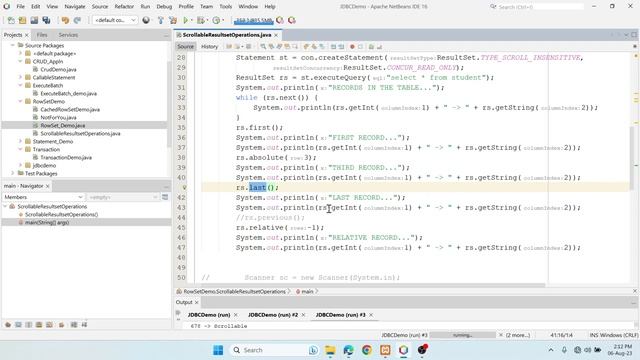Open the default config dropdown

click(x=115, y=20)
